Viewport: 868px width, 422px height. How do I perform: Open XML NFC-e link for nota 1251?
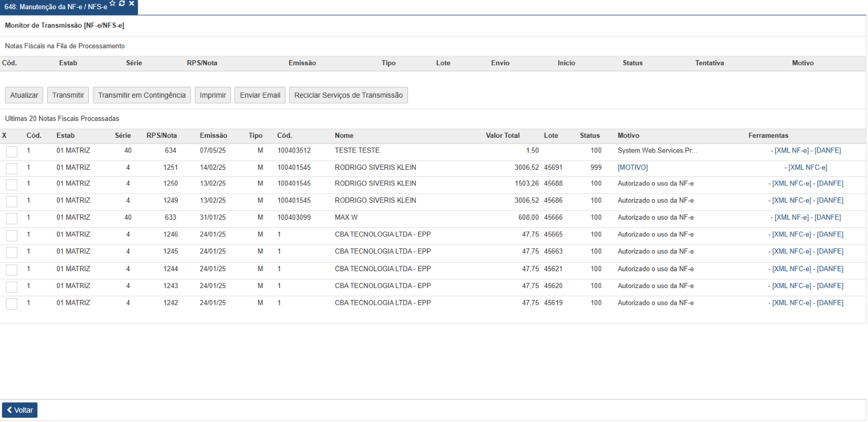tap(808, 168)
